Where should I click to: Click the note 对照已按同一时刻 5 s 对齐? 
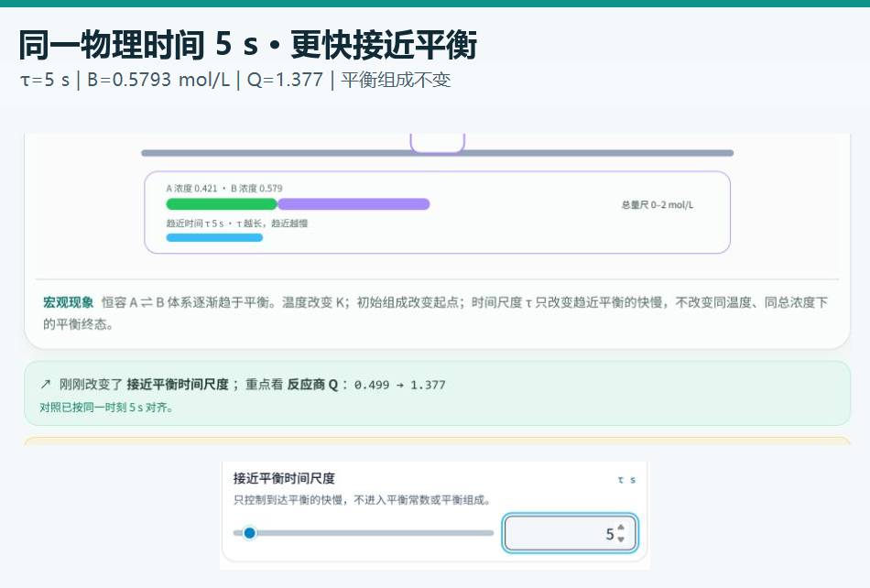pyautogui.click(x=105, y=408)
